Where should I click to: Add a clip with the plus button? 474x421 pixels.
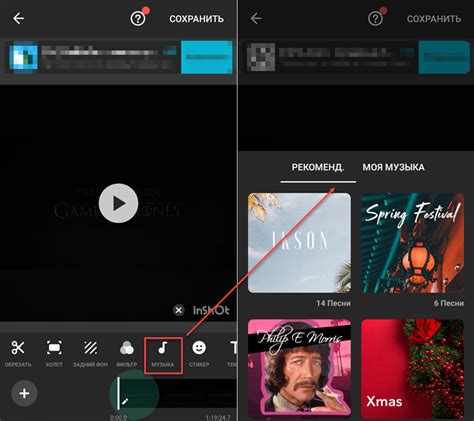pos(24,393)
